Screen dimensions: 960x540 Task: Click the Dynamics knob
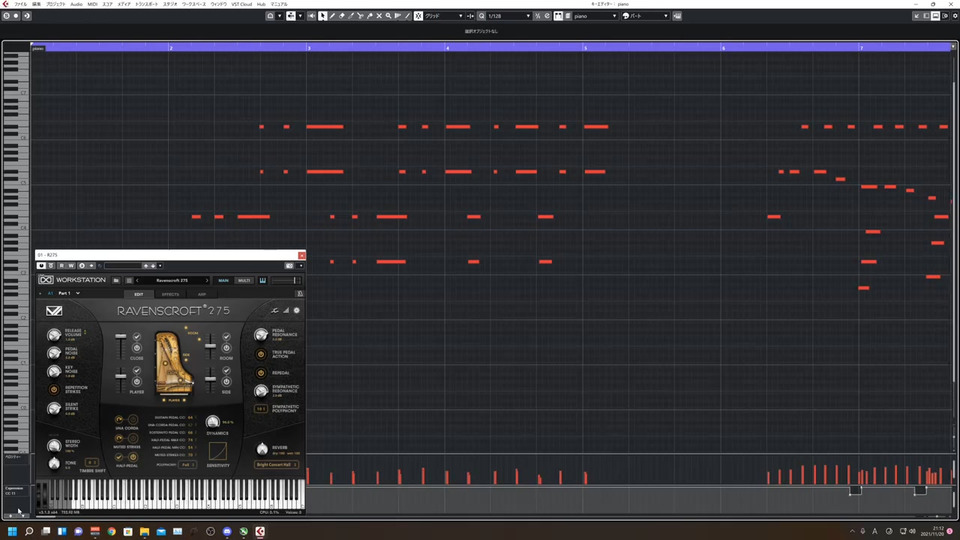point(212,421)
